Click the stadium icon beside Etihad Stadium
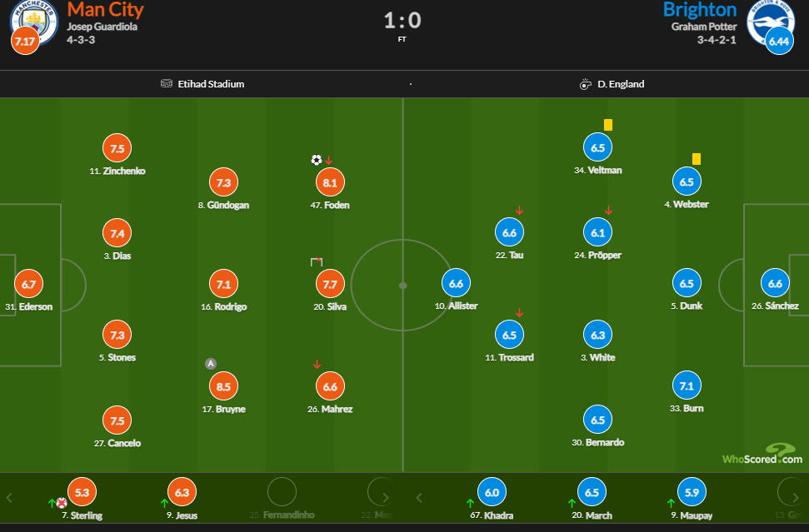Screen dimensions: 809x532 (x=167, y=84)
